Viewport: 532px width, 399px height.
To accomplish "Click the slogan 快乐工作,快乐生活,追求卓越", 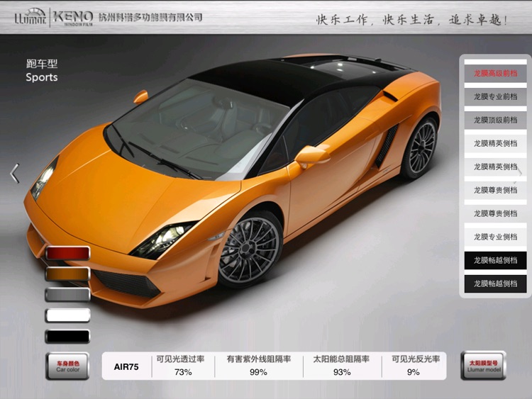I will (x=412, y=20).
